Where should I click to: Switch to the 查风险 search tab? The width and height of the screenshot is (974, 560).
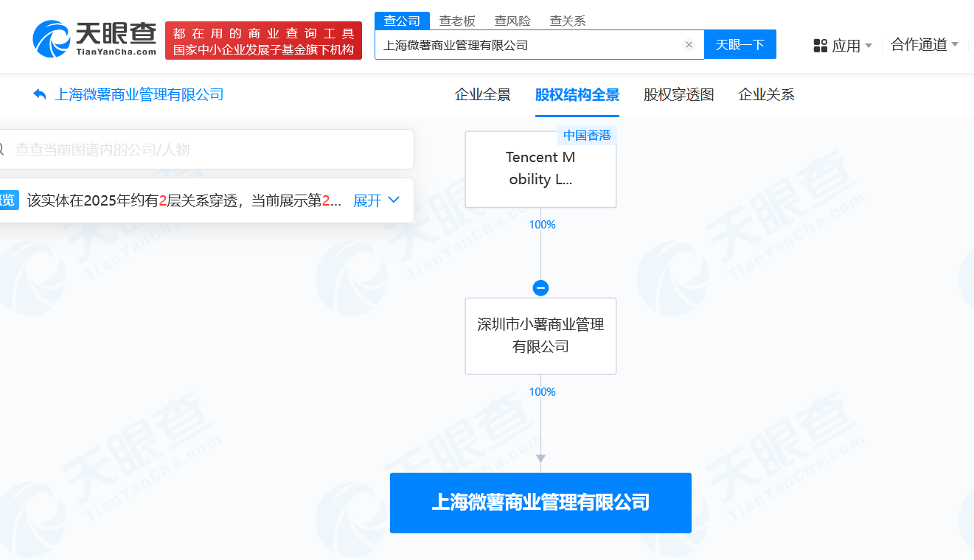point(512,21)
